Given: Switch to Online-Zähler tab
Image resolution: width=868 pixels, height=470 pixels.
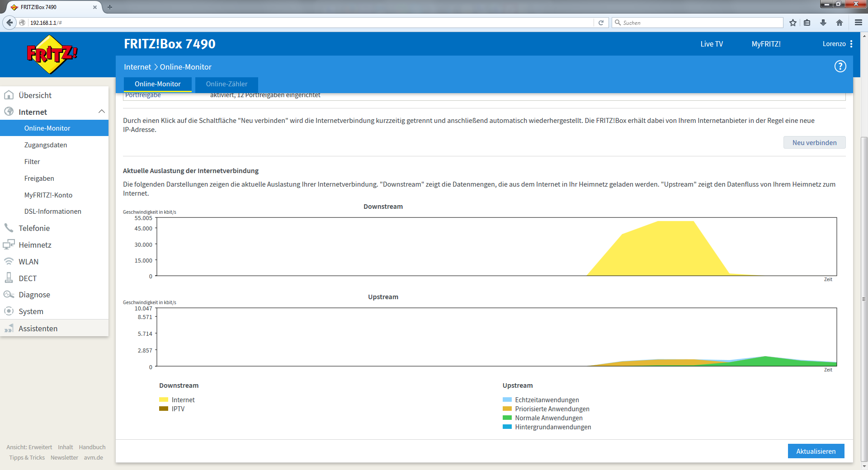Looking at the screenshot, I should point(226,84).
